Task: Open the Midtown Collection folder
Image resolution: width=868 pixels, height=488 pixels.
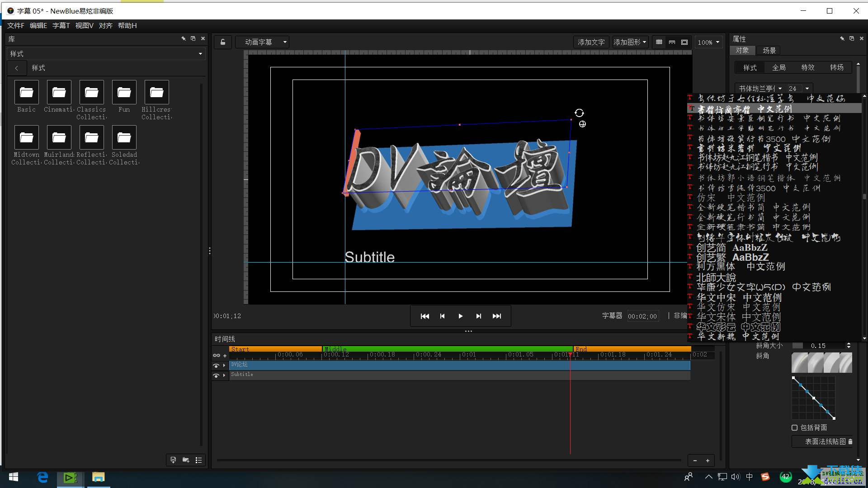Action: click(26, 137)
